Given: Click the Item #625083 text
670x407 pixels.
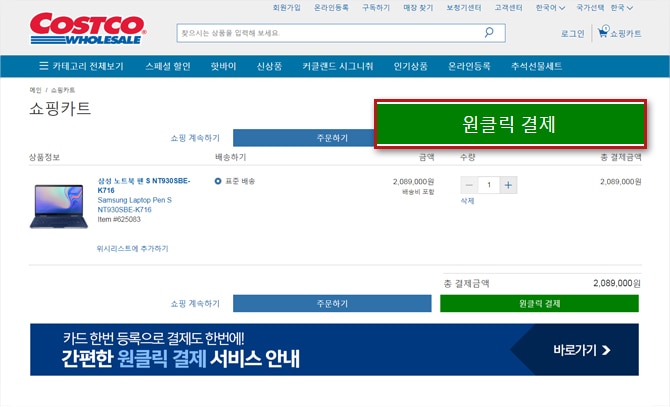Looking at the screenshot, I should [119, 219].
